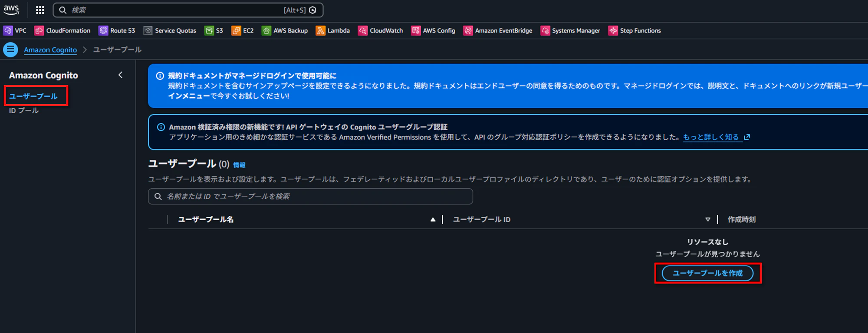Open the services grid menu icon

(x=40, y=10)
